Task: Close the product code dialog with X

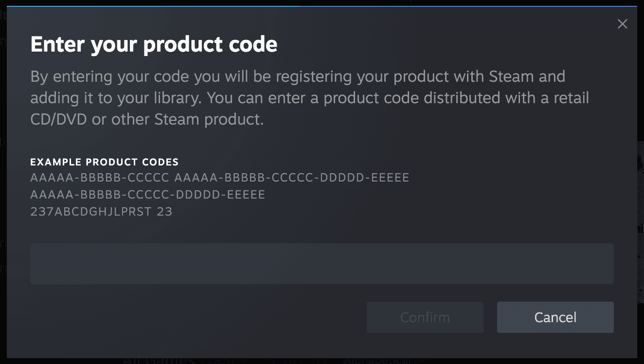Action: 622,24
